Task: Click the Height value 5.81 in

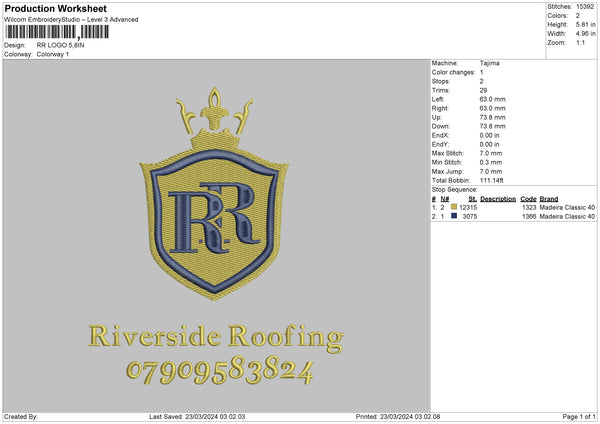Action: (x=585, y=24)
